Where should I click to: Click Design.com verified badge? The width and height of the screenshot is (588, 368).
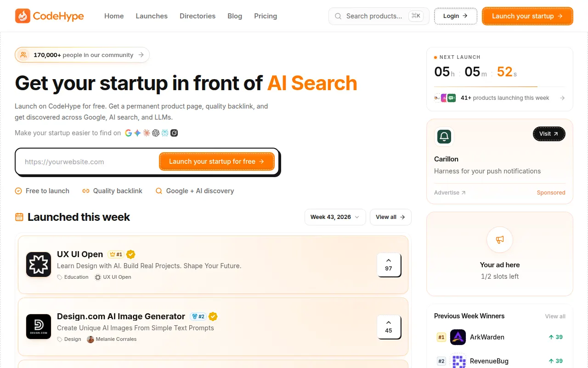coord(213,316)
